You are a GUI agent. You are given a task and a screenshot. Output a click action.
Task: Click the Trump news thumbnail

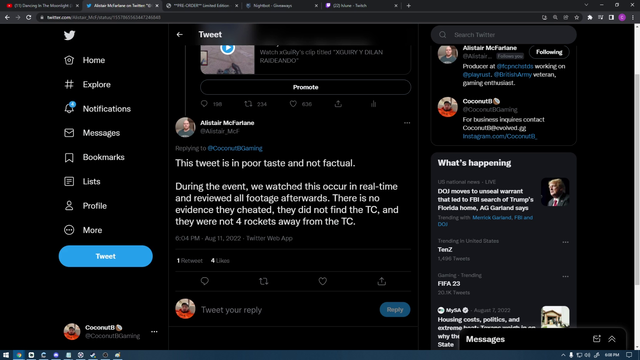pos(555,192)
